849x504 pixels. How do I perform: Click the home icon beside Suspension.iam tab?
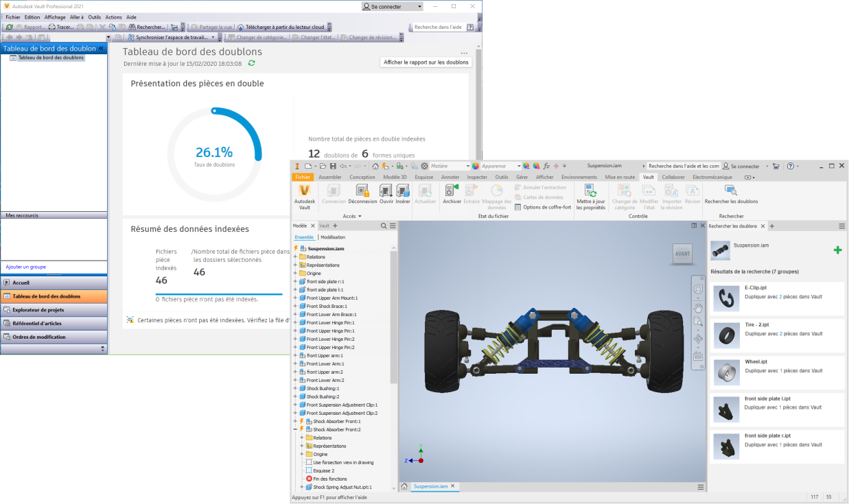[404, 487]
